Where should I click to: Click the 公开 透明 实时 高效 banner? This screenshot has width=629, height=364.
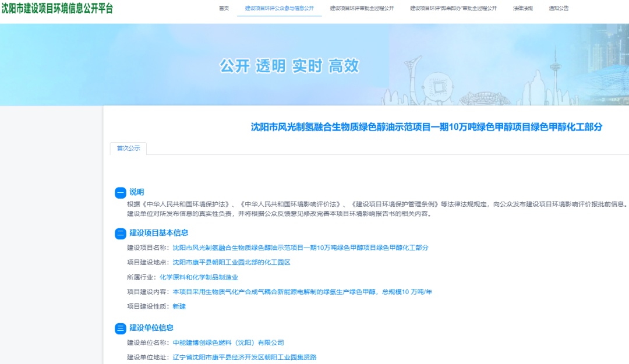pyautogui.click(x=289, y=66)
